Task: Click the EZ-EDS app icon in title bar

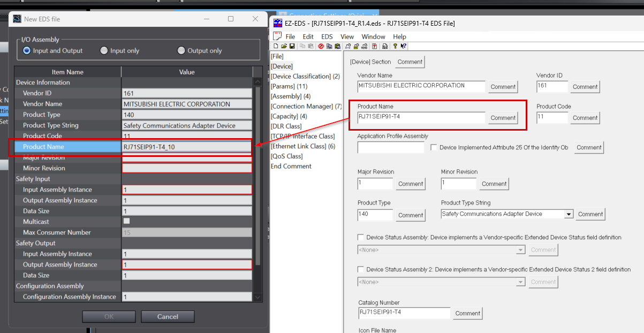Action: pyautogui.click(x=277, y=23)
